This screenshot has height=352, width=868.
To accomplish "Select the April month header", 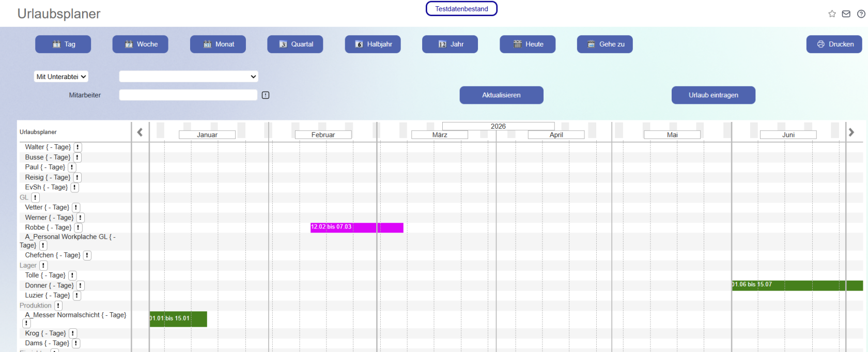I will click(x=556, y=135).
